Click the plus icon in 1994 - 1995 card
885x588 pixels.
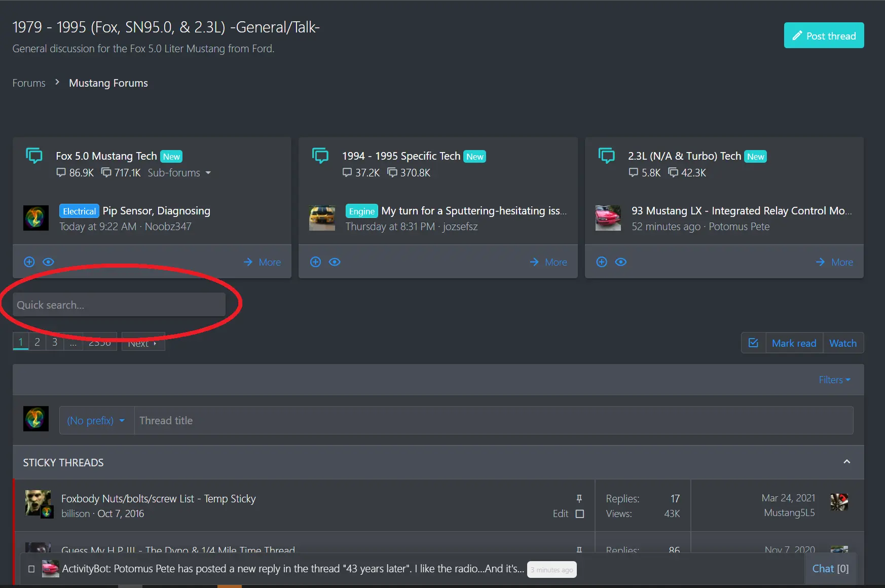pos(316,262)
